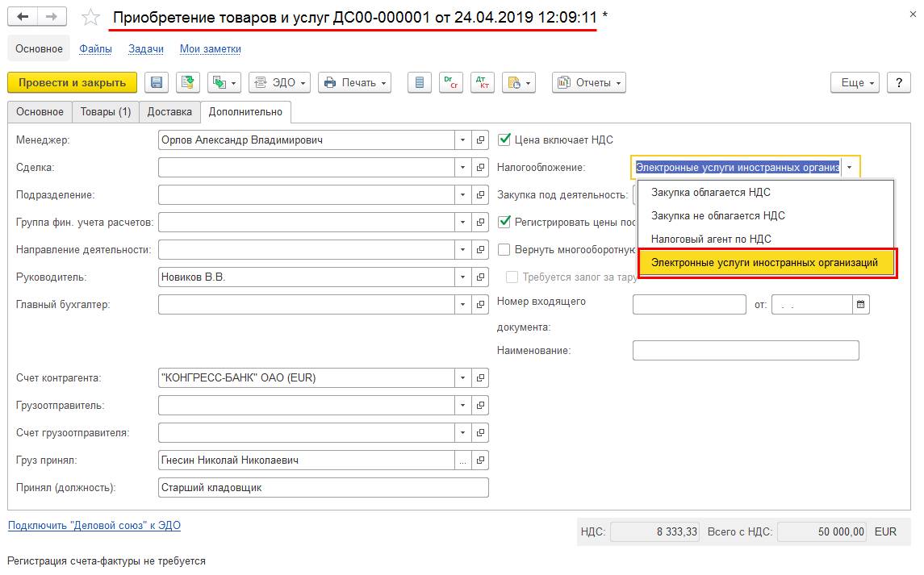This screenshot has width=924, height=575.
Task: Switch to the Основное form tab
Action: coord(40,112)
